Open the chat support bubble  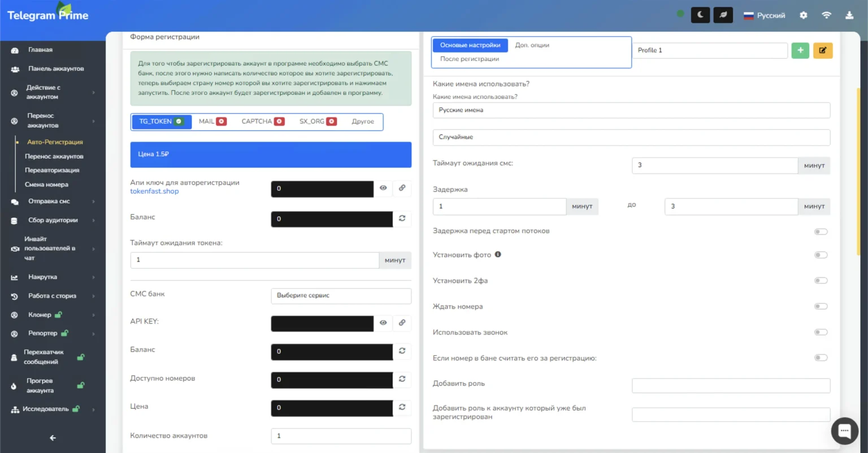844,432
